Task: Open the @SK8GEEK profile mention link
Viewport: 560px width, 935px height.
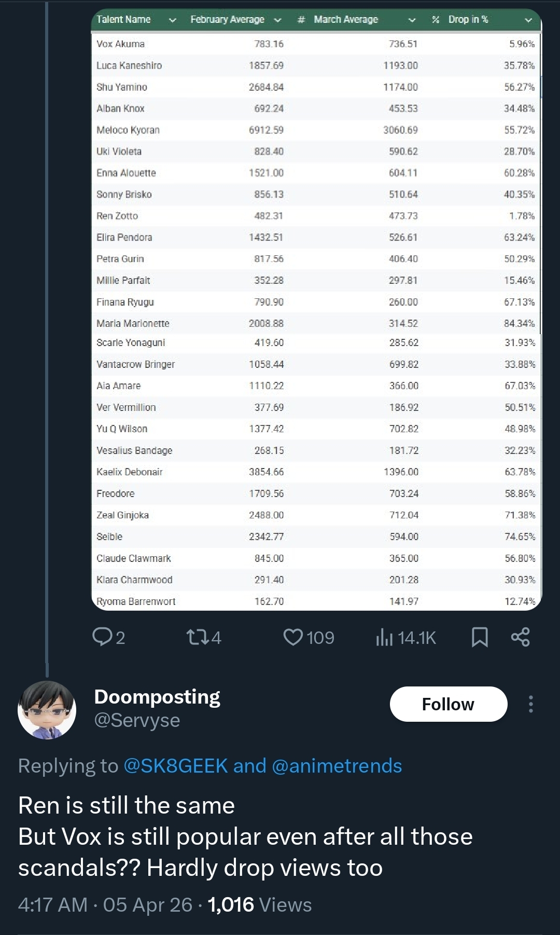Action: [x=175, y=766]
